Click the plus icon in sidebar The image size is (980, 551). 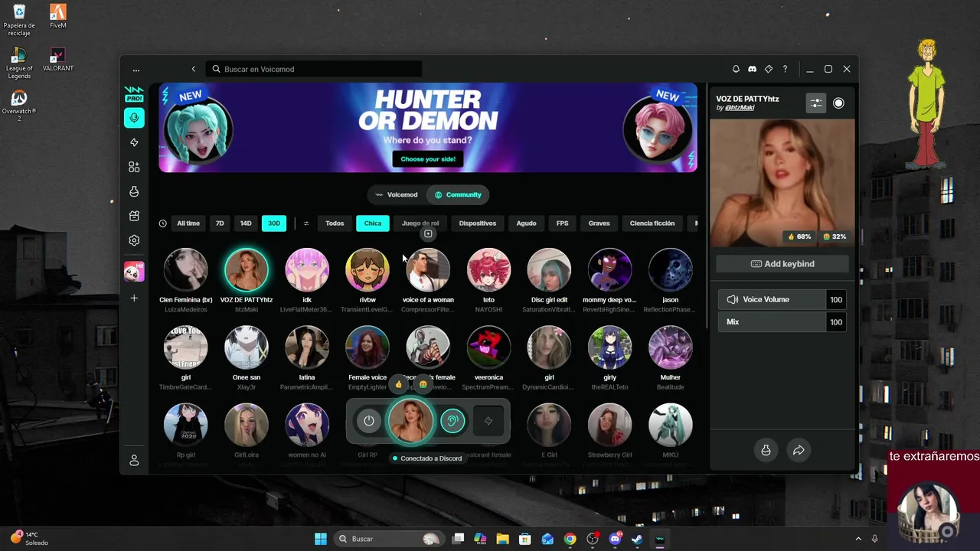[x=134, y=298]
